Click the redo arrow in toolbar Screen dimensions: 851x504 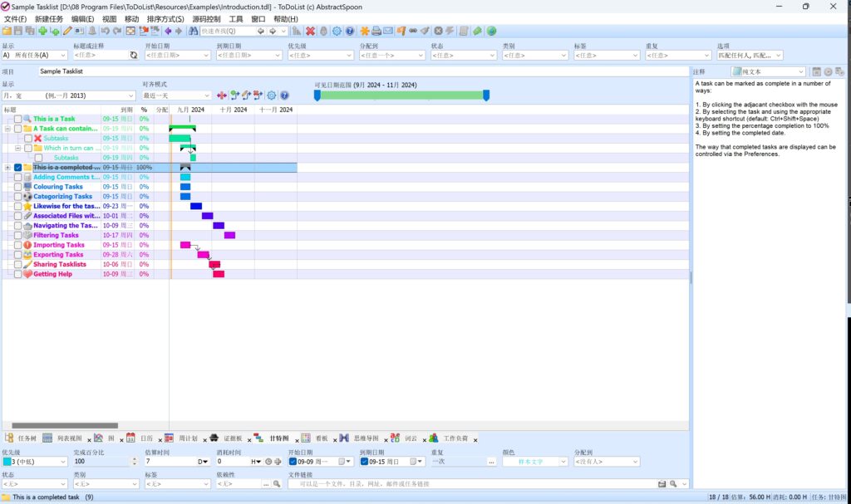pos(117,31)
